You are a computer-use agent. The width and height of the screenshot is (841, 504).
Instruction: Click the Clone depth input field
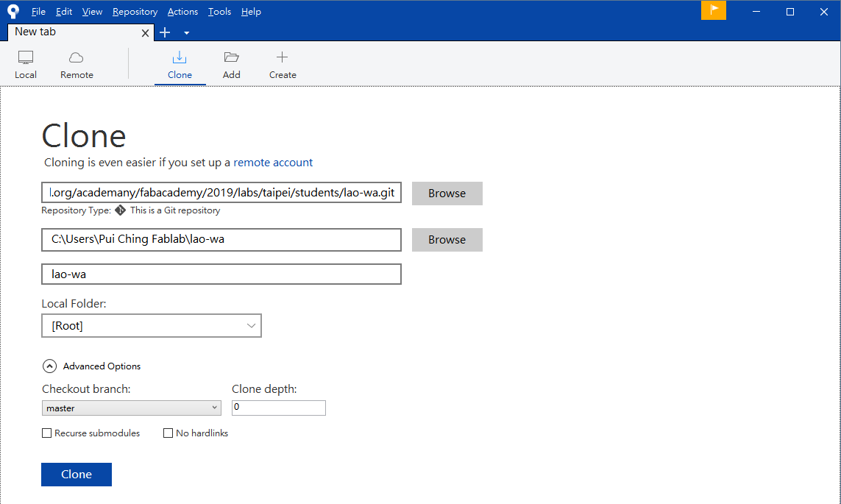click(279, 408)
